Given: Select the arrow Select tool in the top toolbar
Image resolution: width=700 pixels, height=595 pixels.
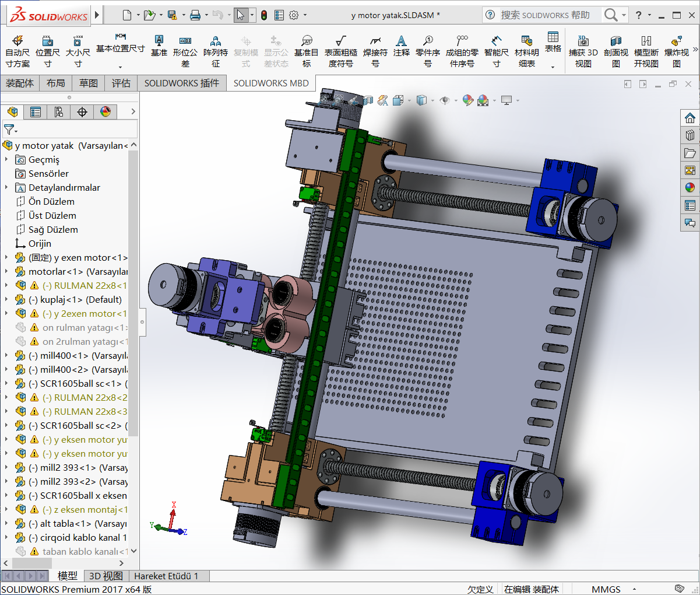Looking at the screenshot, I should [241, 15].
